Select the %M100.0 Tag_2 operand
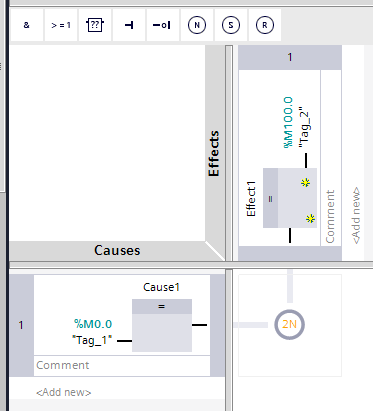 click(296, 122)
